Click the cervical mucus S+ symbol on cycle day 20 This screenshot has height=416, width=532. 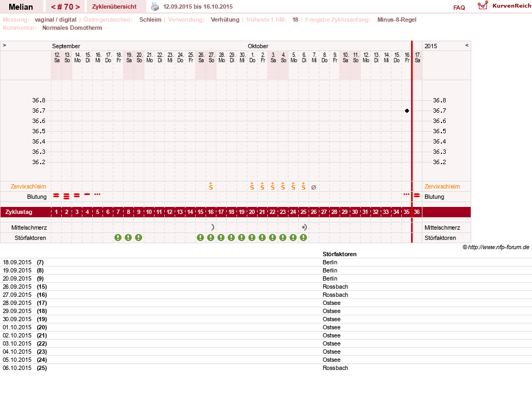tap(252, 186)
